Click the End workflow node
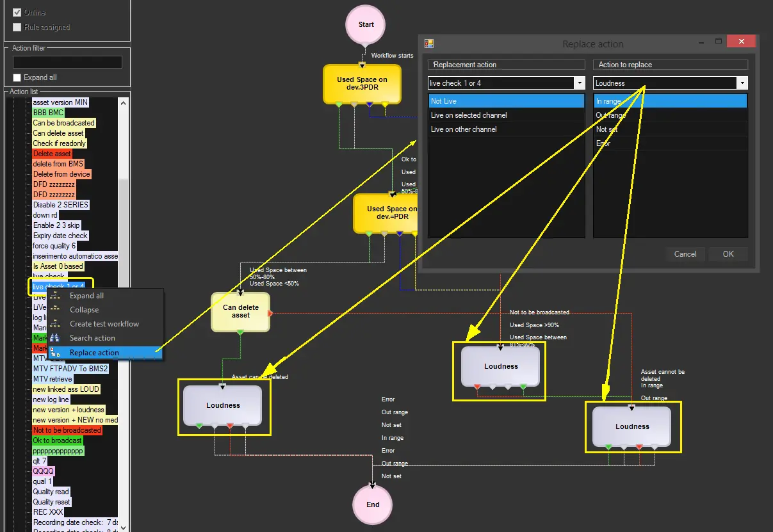 click(373, 504)
